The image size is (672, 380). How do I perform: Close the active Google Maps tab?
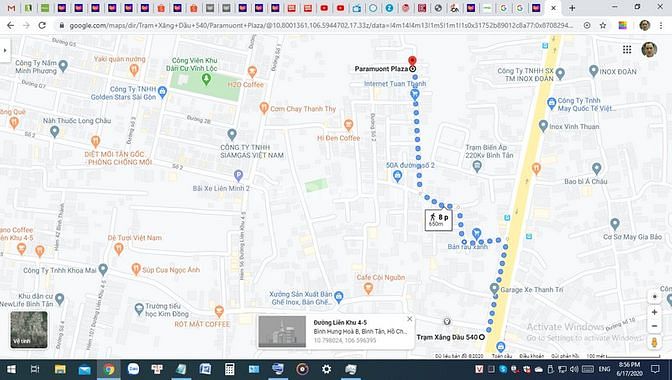pyautogui.click(x=553, y=8)
